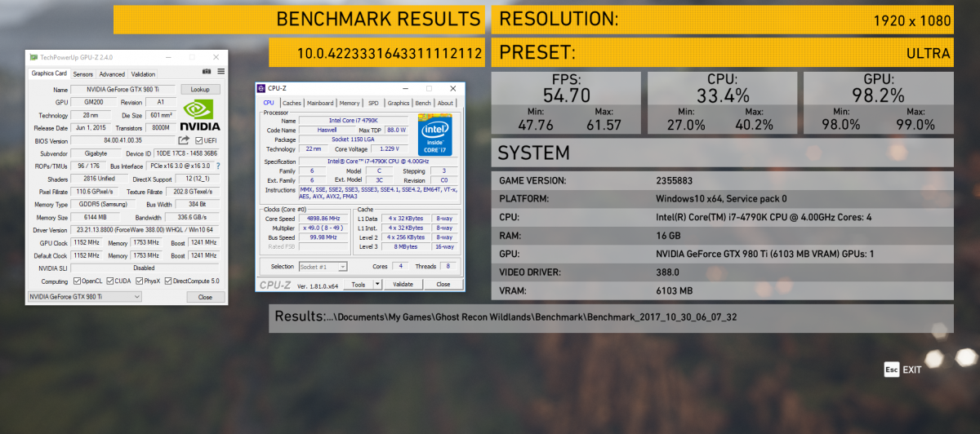The height and width of the screenshot is (434, 980).
Task: Select the CPU tab in CPU-Z
Action: (x=269, y=103)
